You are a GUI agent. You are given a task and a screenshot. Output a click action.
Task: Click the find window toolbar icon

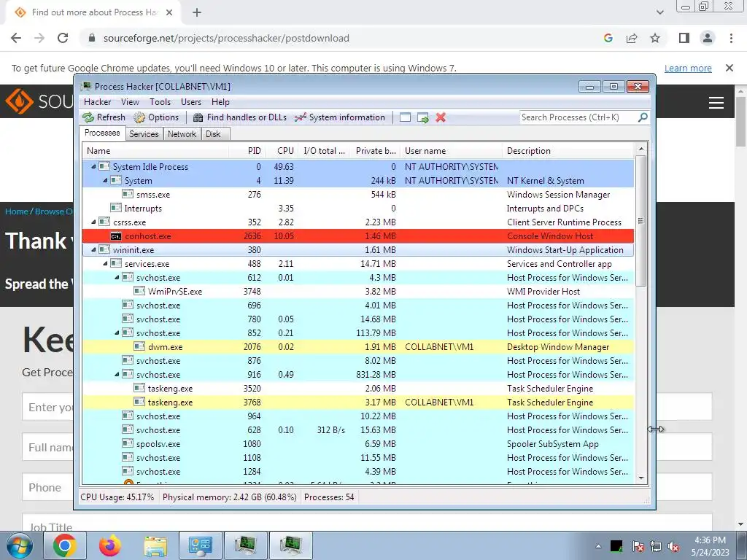(x=405, y=117)
